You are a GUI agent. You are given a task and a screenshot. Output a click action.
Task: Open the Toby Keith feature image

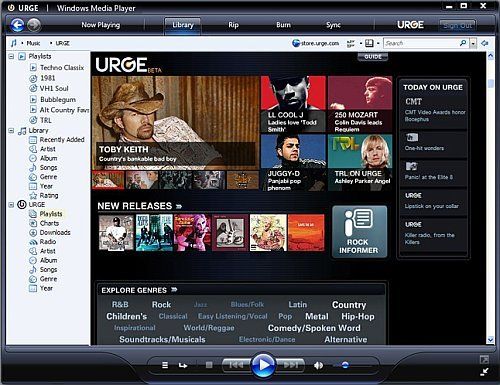click(176, 123)
